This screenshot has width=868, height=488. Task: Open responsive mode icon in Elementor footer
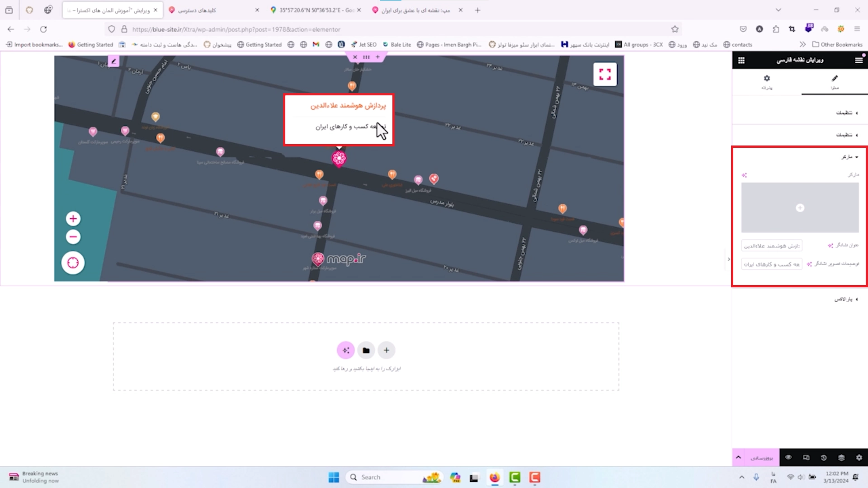coord(806,458)
